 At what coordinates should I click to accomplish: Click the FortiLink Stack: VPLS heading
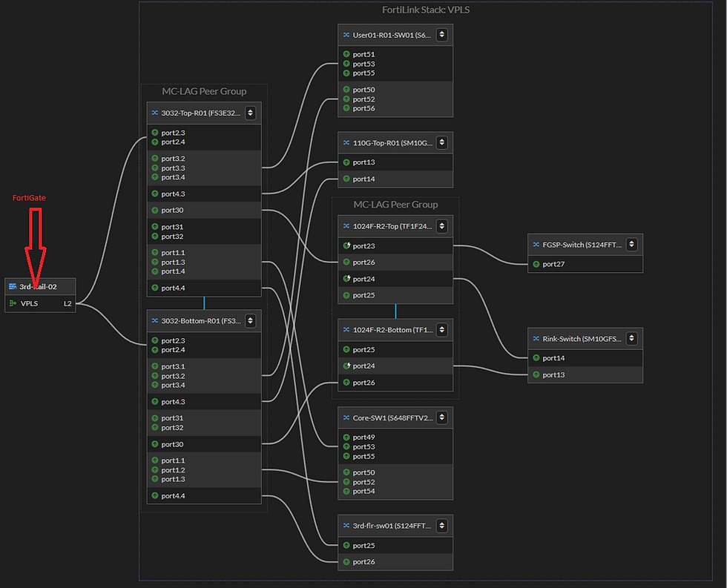coord(426,10)
